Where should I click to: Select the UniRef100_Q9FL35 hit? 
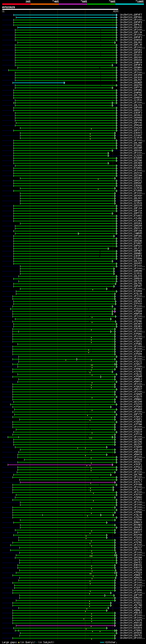pos(131,45)
